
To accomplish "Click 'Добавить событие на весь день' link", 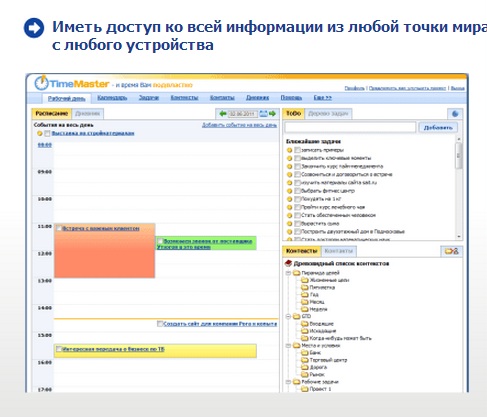I will 239,125.
